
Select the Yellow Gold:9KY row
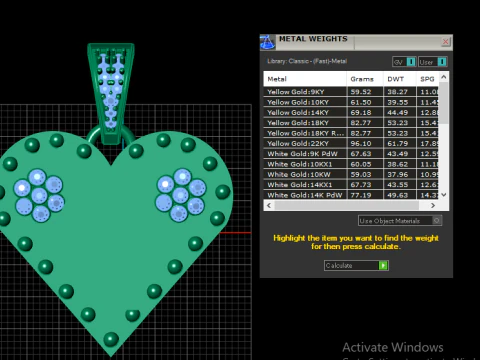pos(351,92)
